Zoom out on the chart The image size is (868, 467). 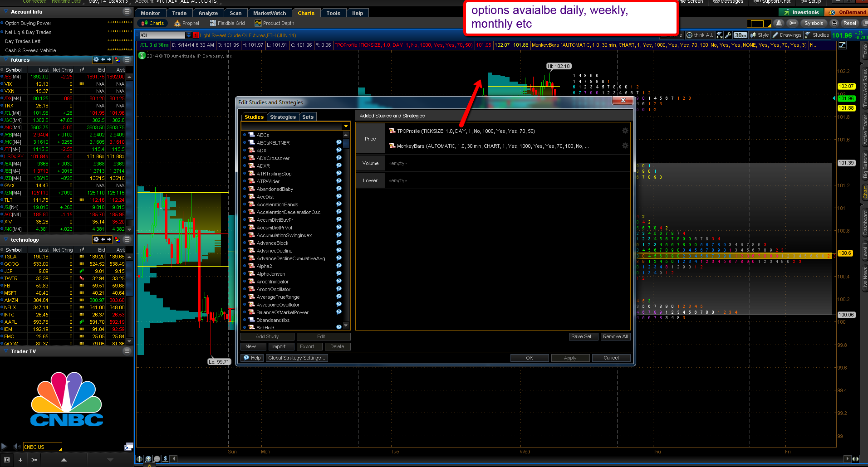pos(157,459)
